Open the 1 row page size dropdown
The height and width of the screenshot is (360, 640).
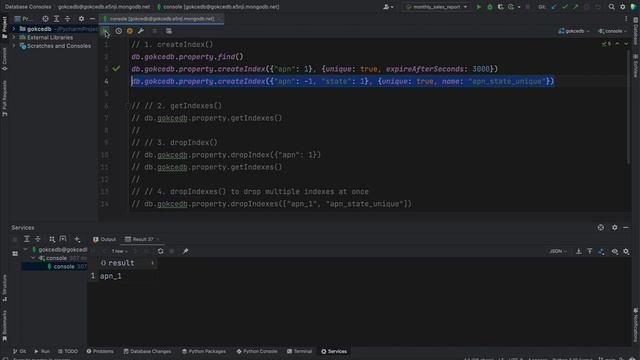click(120, 251)
